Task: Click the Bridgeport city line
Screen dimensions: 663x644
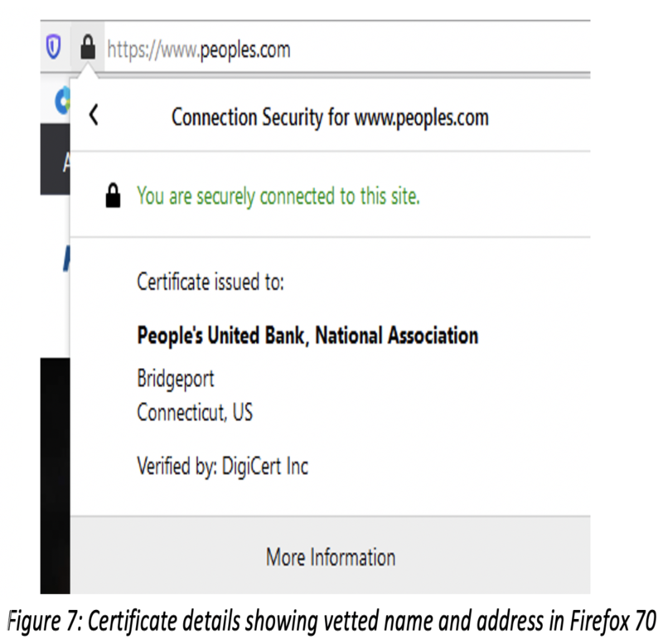Action: [176, 379]
